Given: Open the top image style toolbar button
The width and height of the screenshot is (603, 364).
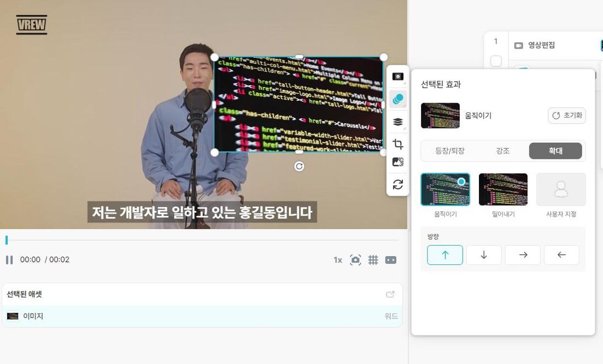Looking at the screenshot, I should coord(398,77).
